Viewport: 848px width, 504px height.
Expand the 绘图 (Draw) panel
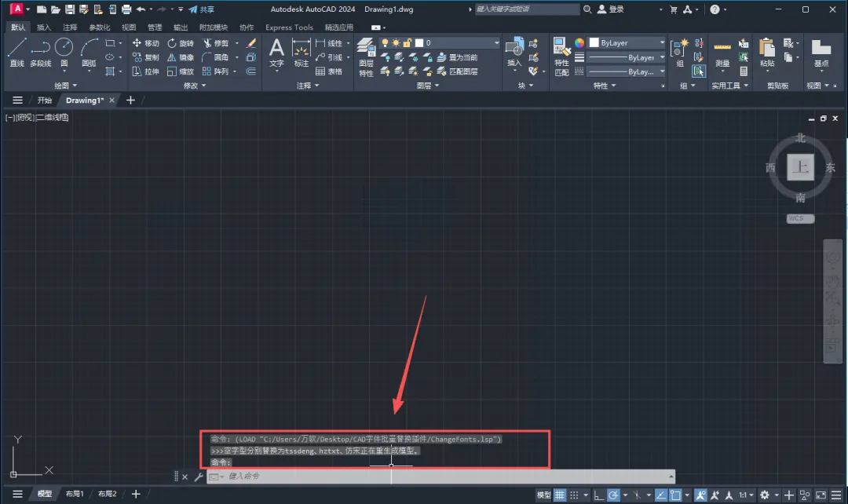click(65, 86)
